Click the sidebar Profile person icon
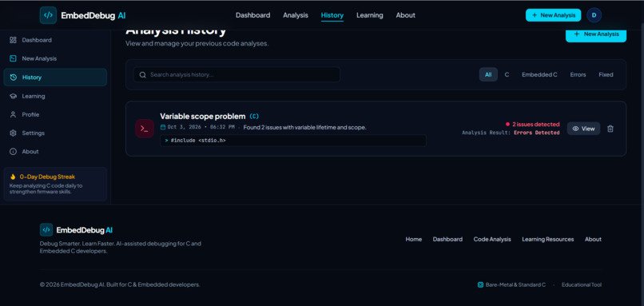 (x=13, y=114)
